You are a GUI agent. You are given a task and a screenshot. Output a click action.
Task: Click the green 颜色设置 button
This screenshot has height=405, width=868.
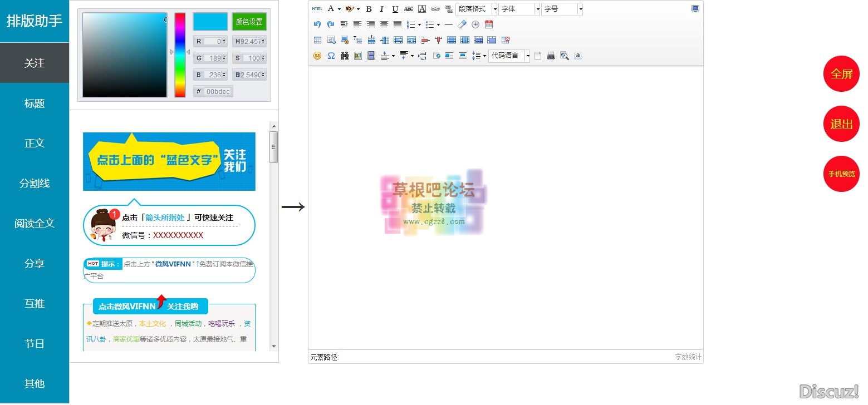[x=249, y=22]
